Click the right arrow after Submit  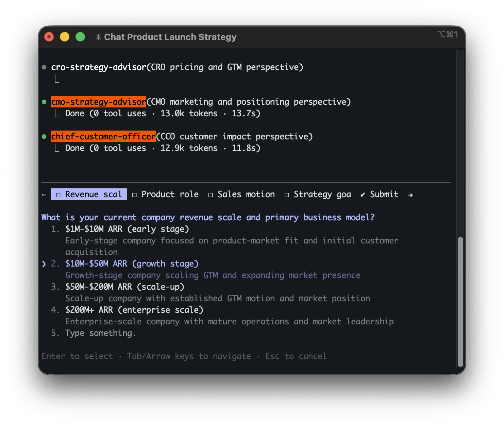point(410,195)
